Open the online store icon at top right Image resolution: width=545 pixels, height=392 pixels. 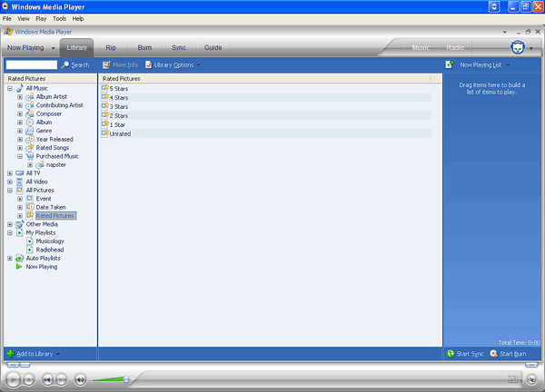pos(517,46)
